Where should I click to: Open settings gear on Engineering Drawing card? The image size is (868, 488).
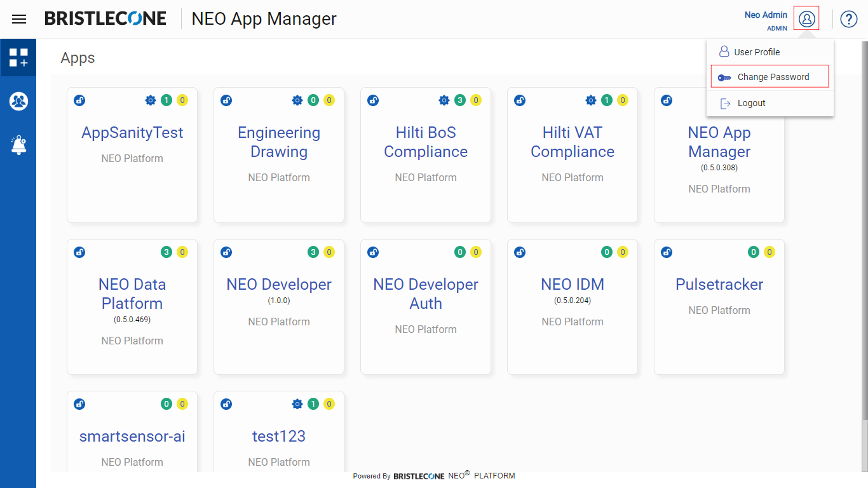point(297,100)
